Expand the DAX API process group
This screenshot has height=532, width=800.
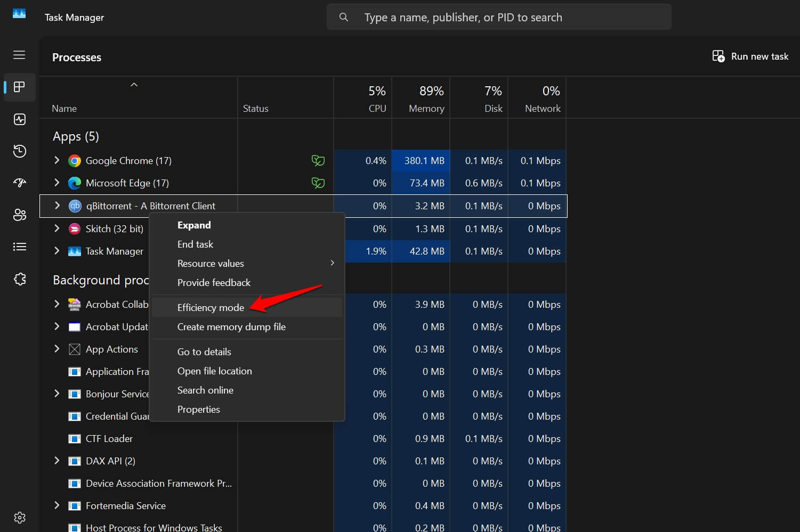56,460
